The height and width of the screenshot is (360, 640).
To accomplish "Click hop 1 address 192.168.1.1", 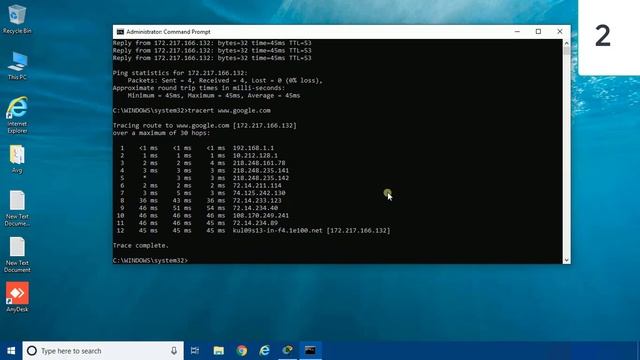I will (253, 148).
